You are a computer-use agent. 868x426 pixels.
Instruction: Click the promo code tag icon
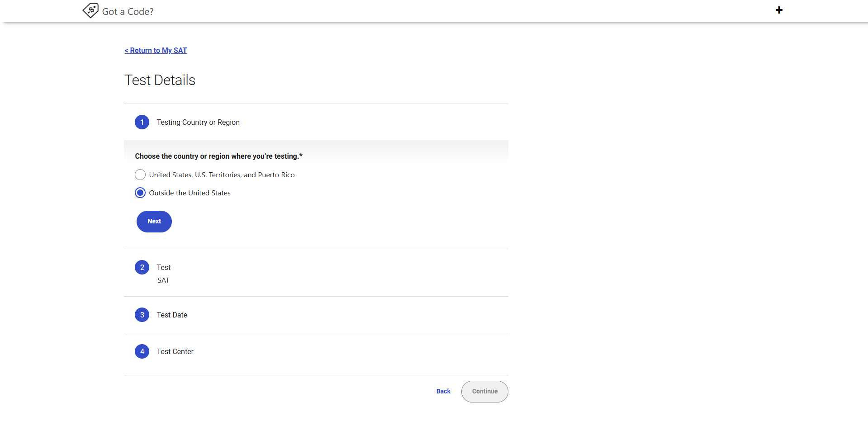(90, 10)
